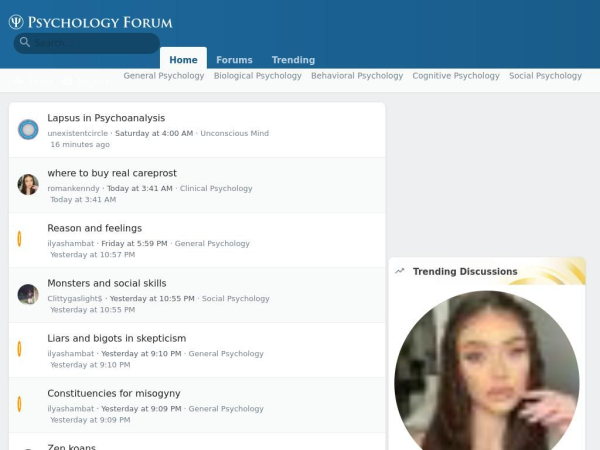Click the Psychology Forum title text

[x=100, y=22]
